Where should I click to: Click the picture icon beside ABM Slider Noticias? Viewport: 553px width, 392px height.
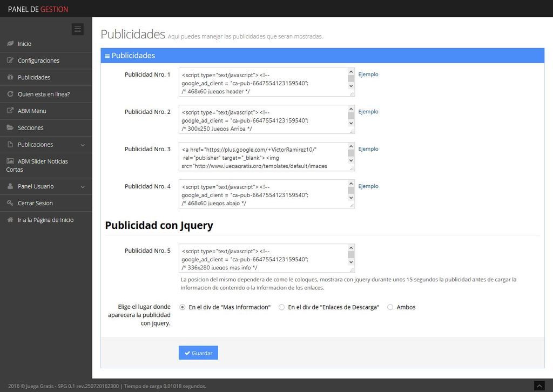tap(10, 161)
